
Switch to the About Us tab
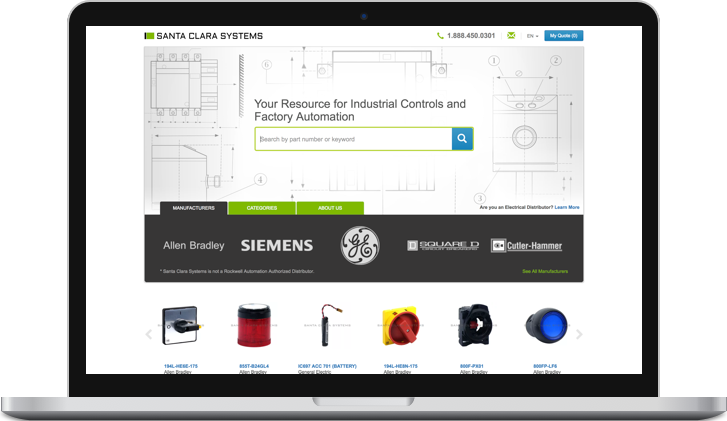pos(330,208)
